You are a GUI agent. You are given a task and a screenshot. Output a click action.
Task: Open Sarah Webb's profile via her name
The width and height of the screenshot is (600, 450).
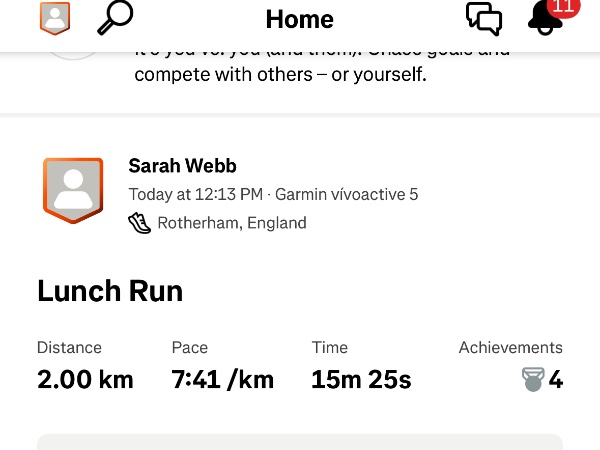click(x=182, y=166)
